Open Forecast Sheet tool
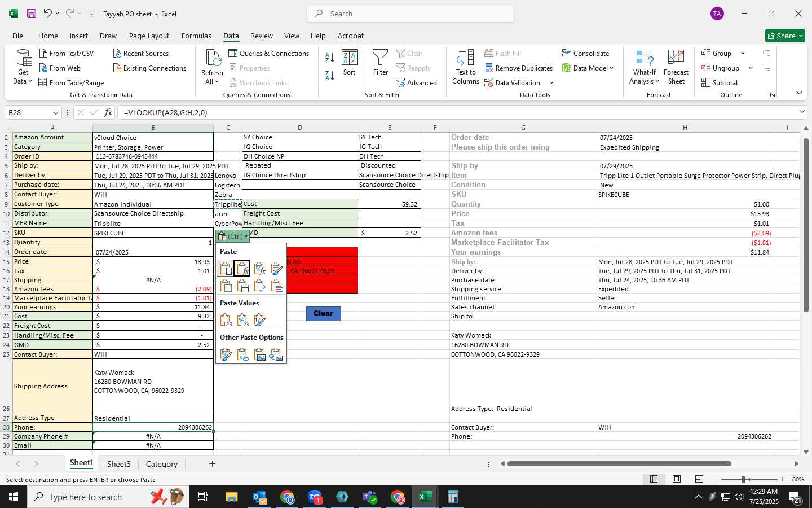 pos(676,67)
